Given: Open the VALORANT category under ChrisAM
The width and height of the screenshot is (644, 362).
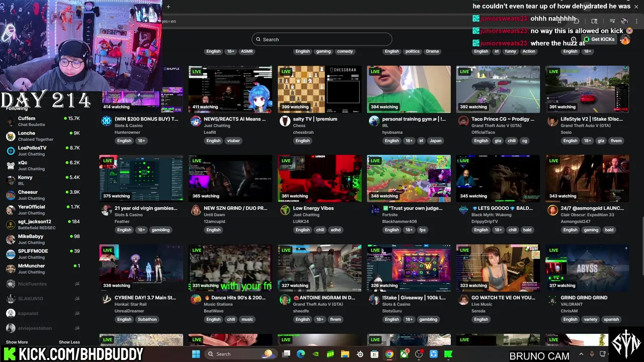Looking at the screenshot, I should pyautogui.click(x=572, y=304).
